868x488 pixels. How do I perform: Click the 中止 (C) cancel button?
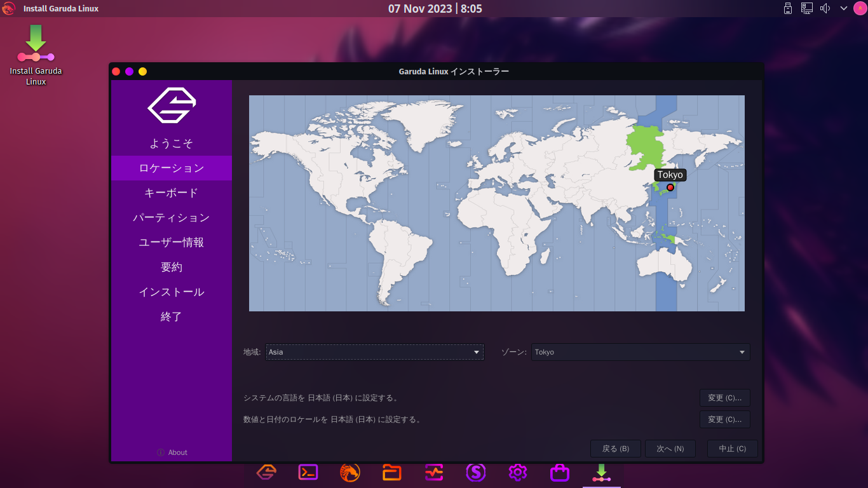[733, 449]
